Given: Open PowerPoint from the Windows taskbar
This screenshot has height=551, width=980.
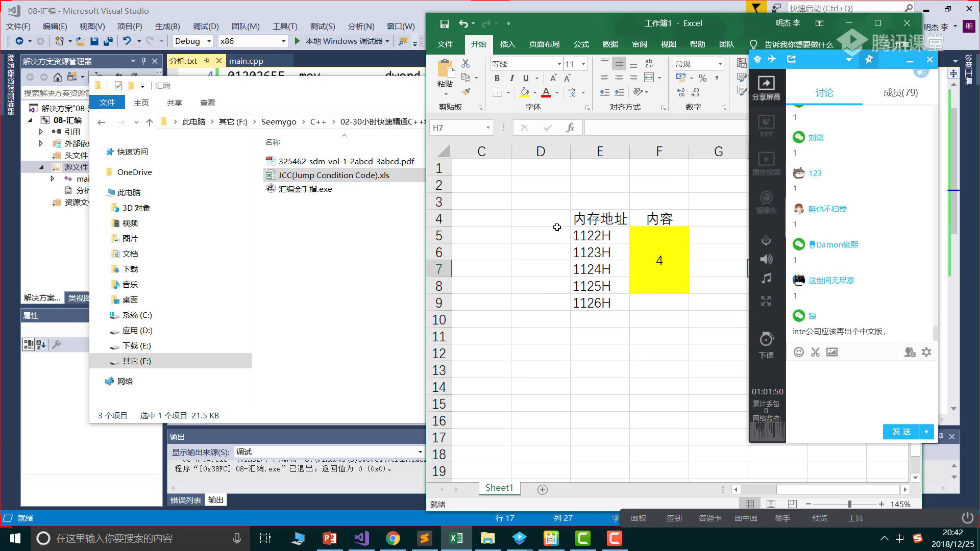Looking at the screenshot, I should 329,538.
